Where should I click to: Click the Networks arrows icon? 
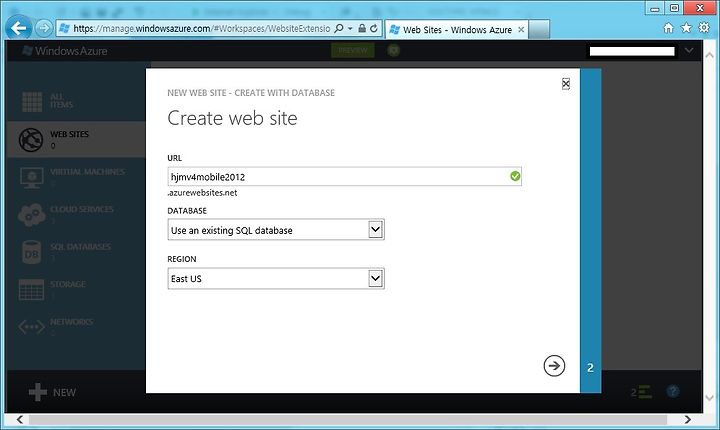click(x=32, y=327)
